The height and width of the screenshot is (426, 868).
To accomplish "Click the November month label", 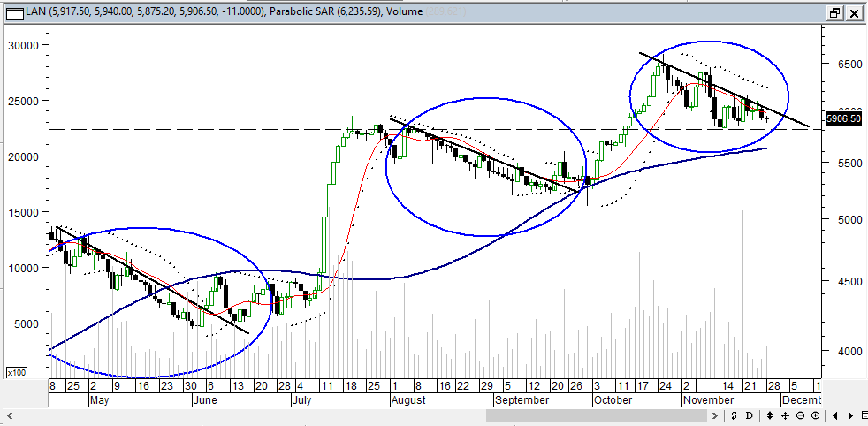I will pyautogui.click(x=708, y=400).
